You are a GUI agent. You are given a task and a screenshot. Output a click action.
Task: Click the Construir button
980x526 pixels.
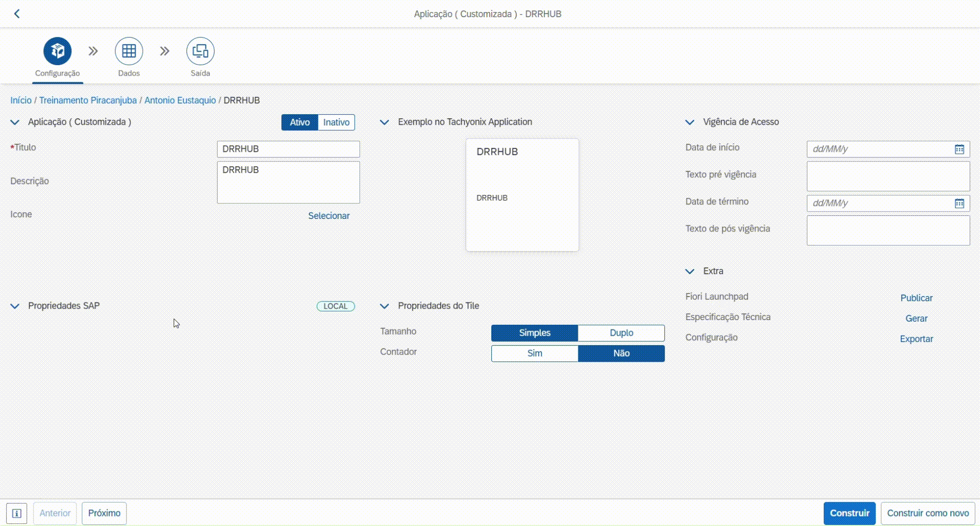tap(849, 513)
